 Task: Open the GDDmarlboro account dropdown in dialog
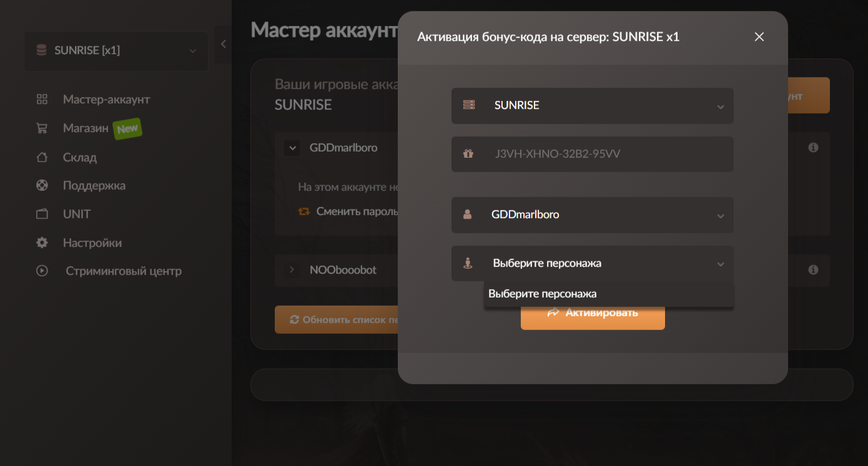click(592, 215)
